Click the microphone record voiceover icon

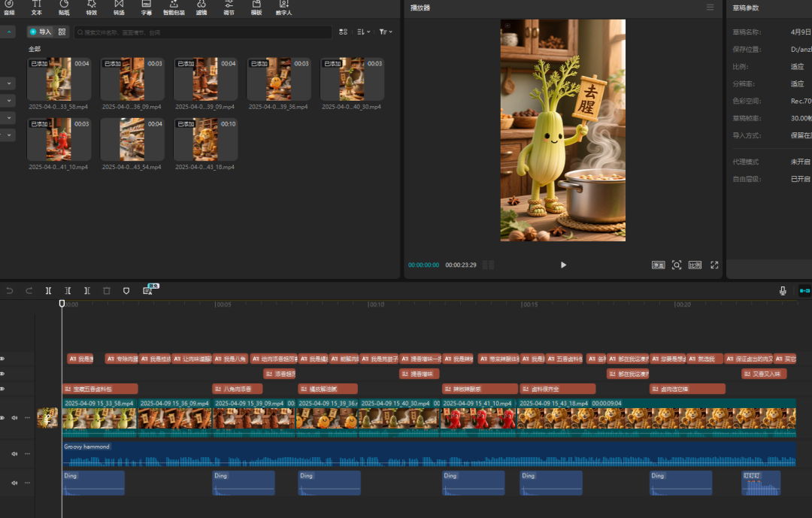pyautogui.click(x=783, y=290)
